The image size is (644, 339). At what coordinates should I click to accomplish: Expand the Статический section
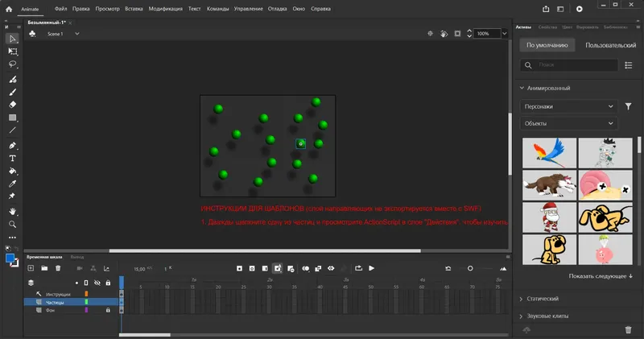coord(521,299)
